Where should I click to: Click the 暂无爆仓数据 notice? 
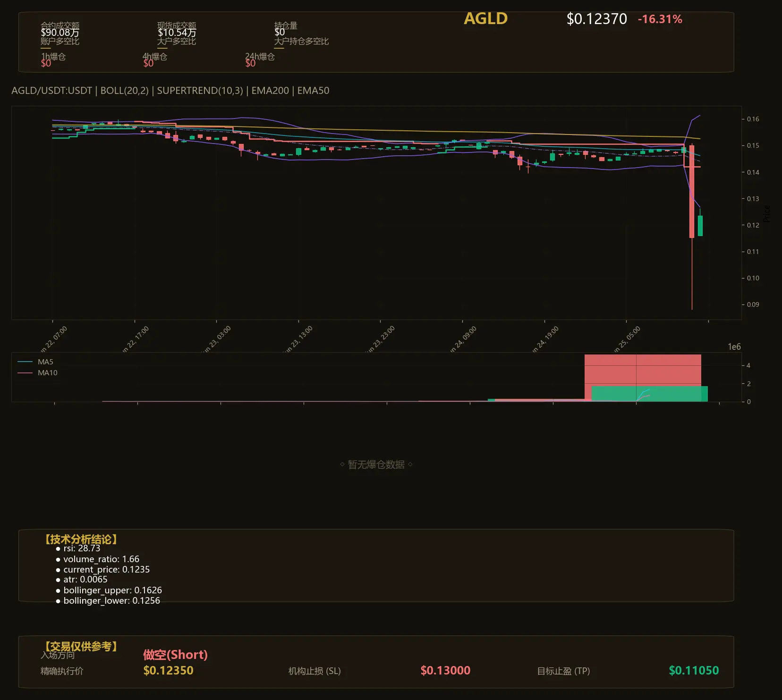point(376,464)
